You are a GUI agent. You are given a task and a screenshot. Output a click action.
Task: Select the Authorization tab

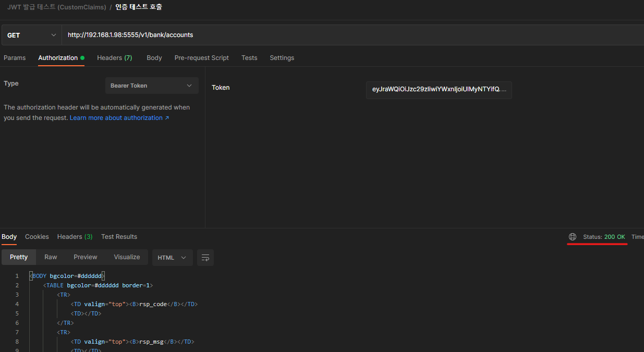58,58
